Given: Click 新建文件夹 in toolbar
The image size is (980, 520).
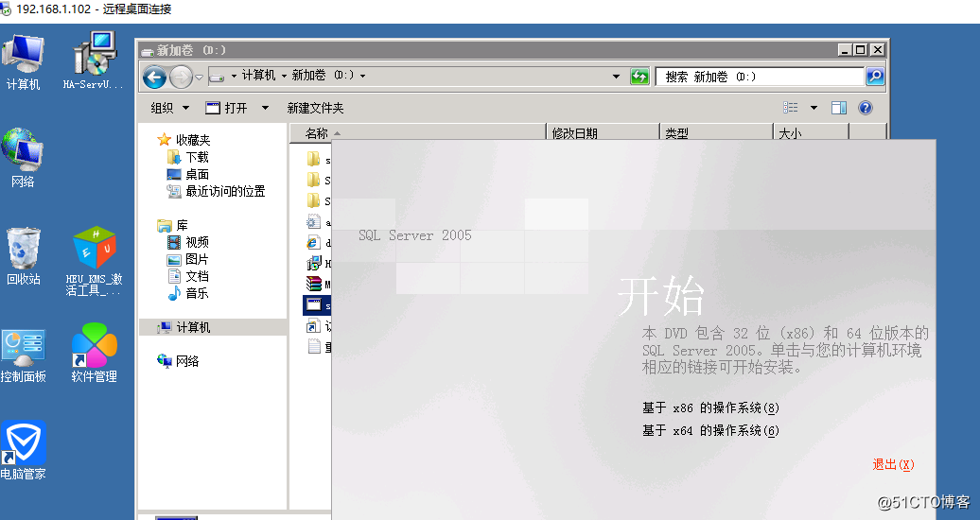Looking at the screenshot, I should click(315, 108).
